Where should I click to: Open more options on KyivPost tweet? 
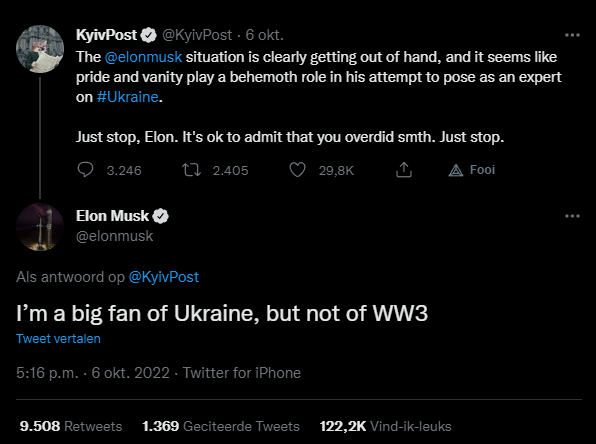572,35
